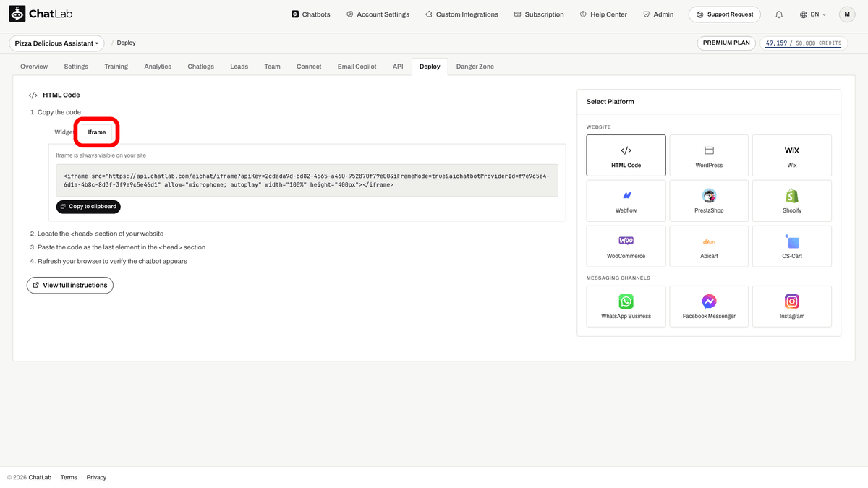
Task: Expand Pizza Delicious Assistant chatbot selector
Action: coord(57,43)
